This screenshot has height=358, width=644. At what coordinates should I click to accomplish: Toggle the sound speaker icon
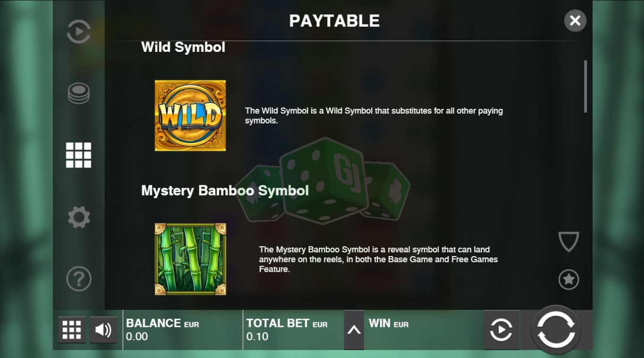pos(103,330)
